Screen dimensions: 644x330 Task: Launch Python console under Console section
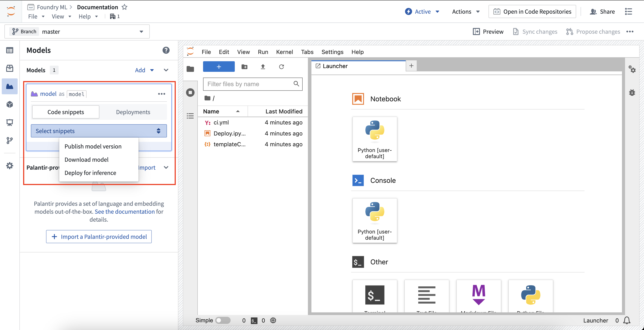click(374, 221)
